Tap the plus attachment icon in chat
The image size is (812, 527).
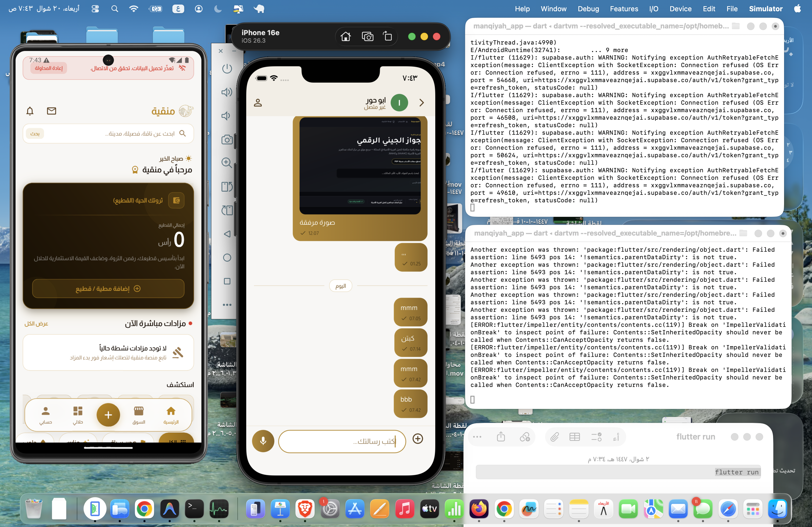418,439
